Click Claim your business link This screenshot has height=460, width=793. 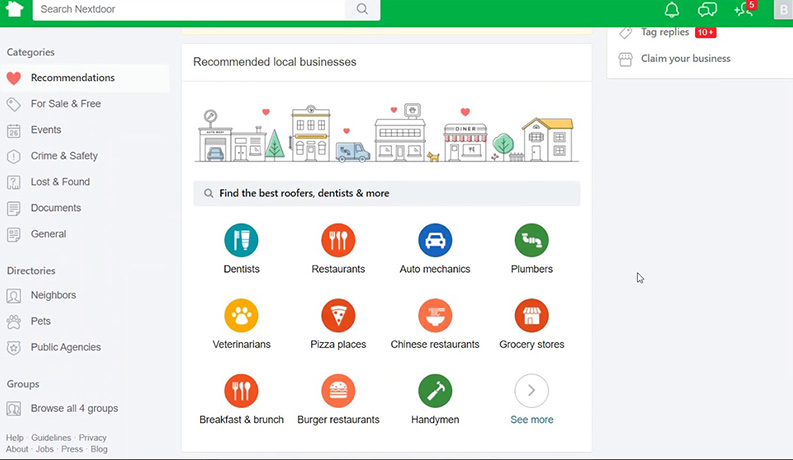[686, 59]
